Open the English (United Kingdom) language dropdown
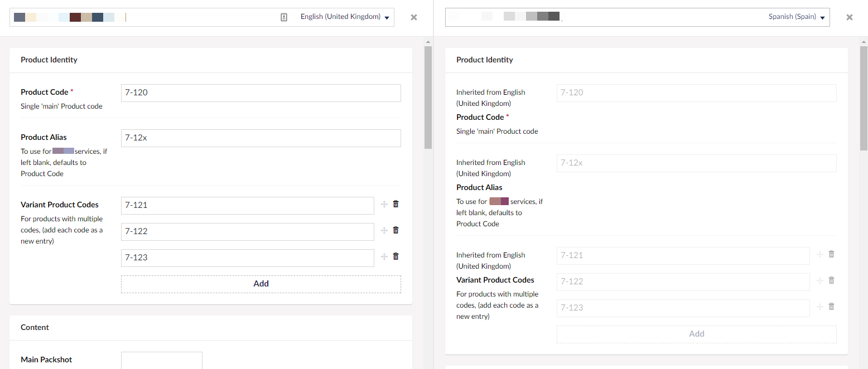 [345, 17]
